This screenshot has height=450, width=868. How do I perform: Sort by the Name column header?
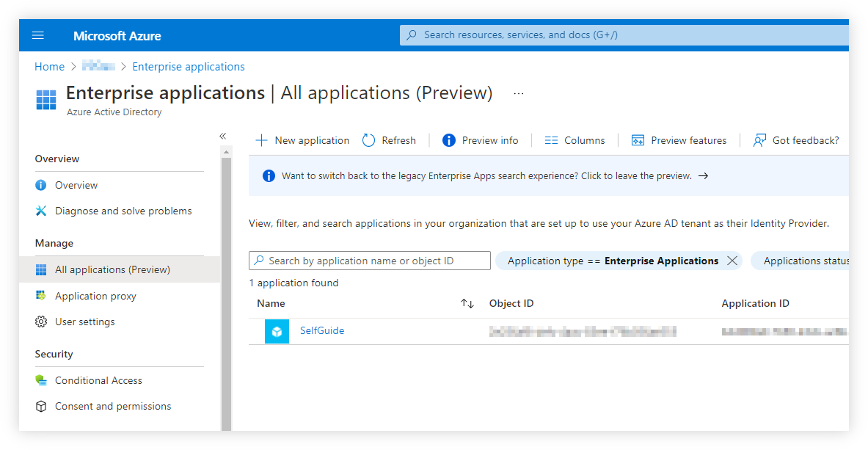tap(271, 303)
